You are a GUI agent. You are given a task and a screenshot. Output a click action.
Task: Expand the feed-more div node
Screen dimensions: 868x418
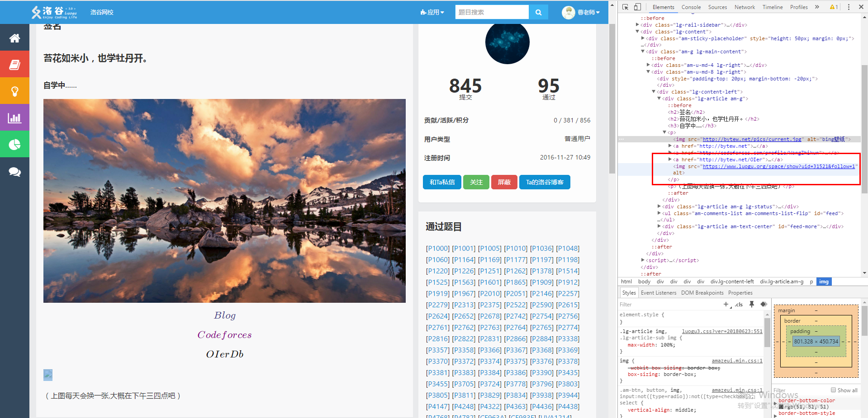coord(659,226)
